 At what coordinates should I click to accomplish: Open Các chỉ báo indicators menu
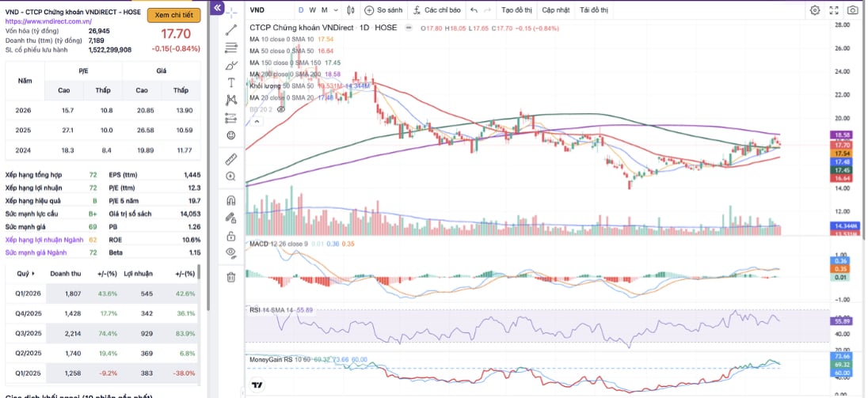coord(436,10)
